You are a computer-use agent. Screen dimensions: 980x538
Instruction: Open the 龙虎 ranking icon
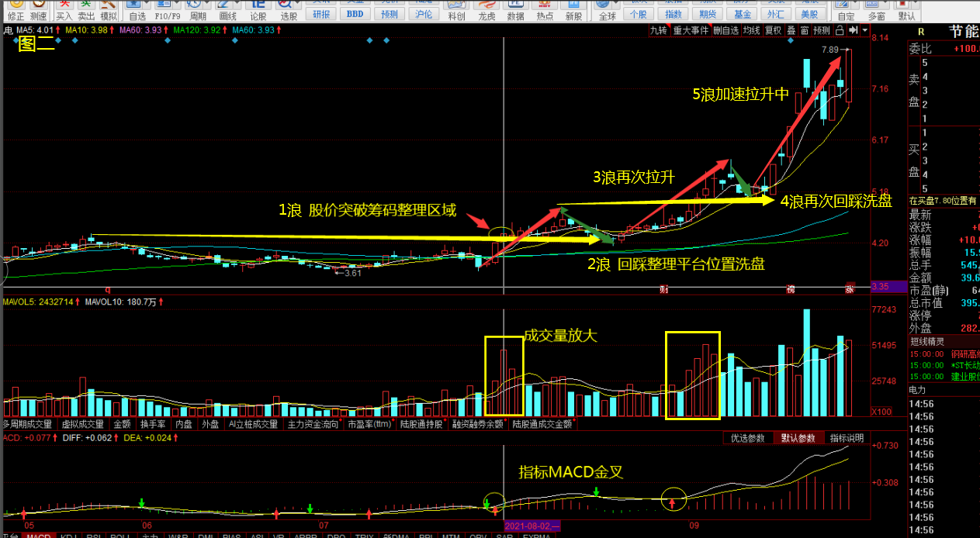click(x=487, y=9)
